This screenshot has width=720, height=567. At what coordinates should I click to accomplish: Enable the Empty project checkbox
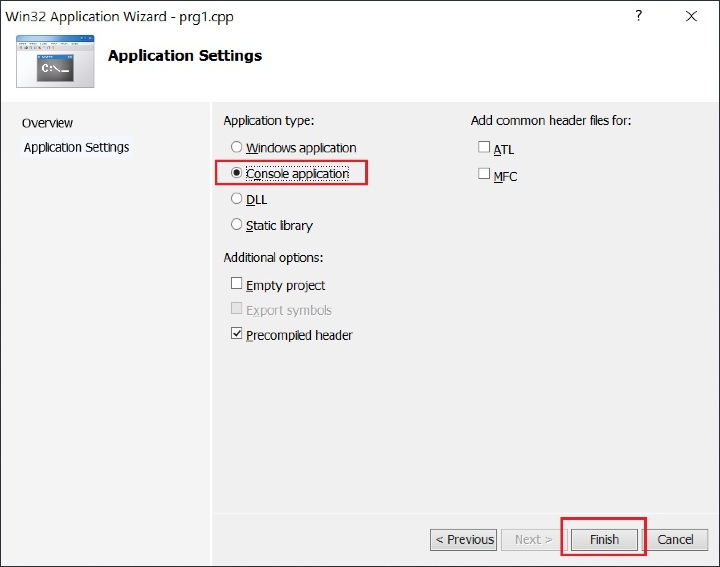point(237,284)
